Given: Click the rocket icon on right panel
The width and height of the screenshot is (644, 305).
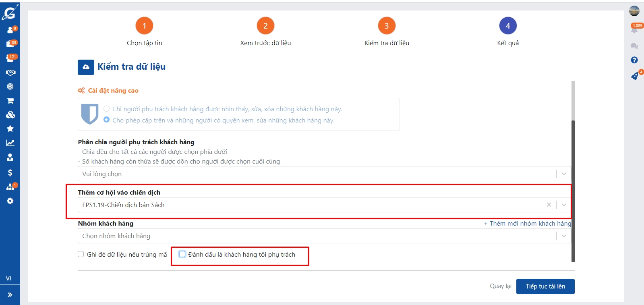Looking at the screenshot, I should click(634, 76).
